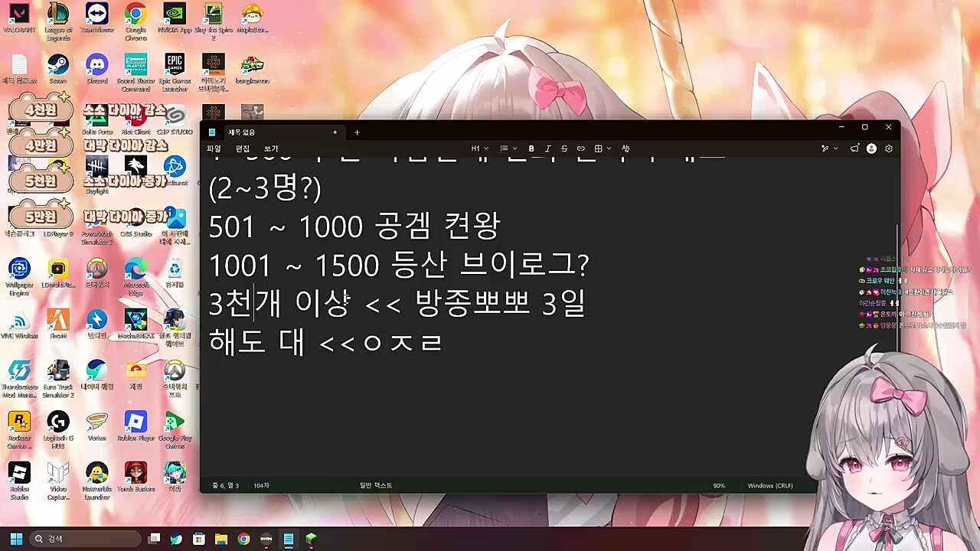Open File Explorer from the taskbar
This screenshot has height=551, width=980.
coord(221,539)
